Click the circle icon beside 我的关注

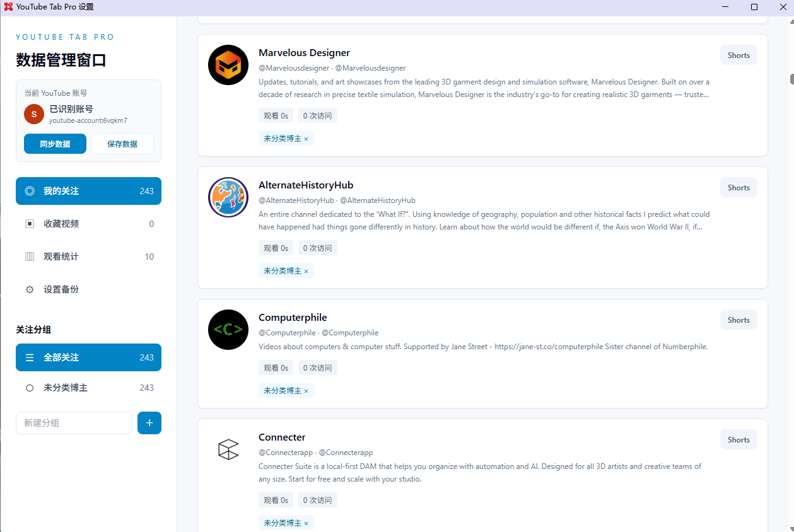click(x=30, y=191)
